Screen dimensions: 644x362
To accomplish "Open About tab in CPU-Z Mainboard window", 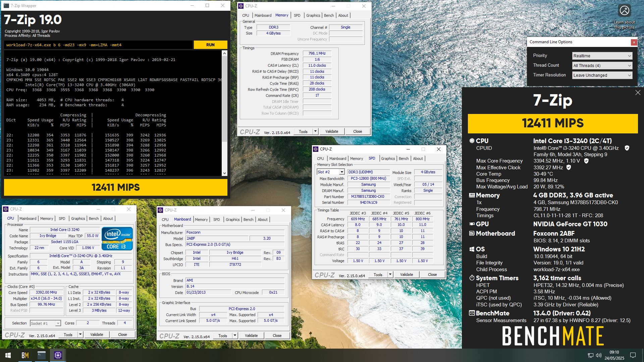I will 263,220.
